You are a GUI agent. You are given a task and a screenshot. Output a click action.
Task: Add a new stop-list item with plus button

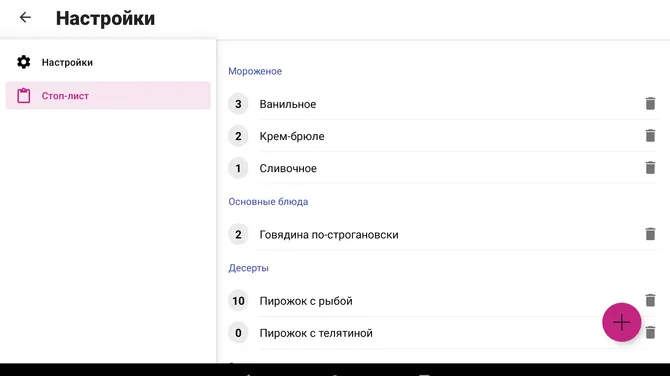[x=621, y=322]
